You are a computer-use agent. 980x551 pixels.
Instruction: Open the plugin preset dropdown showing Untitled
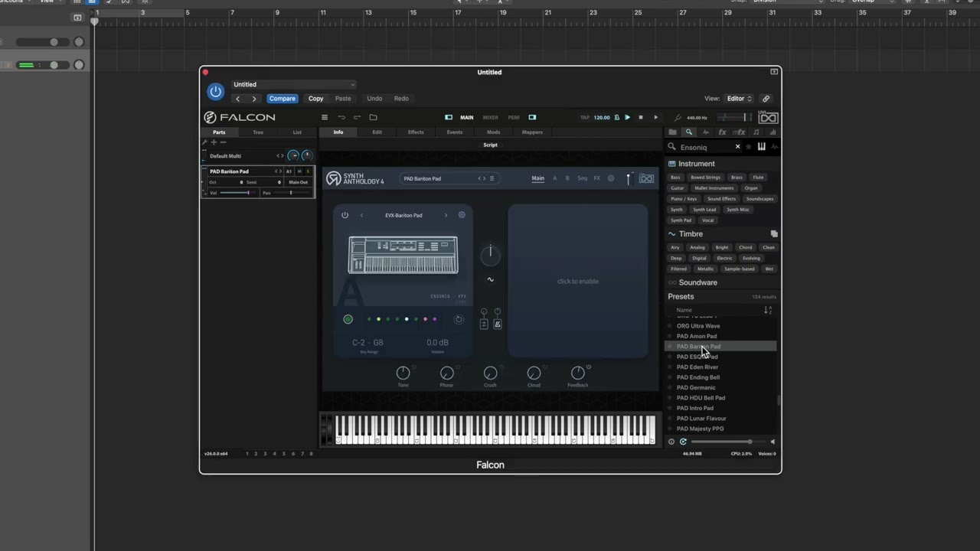(293, 84)
